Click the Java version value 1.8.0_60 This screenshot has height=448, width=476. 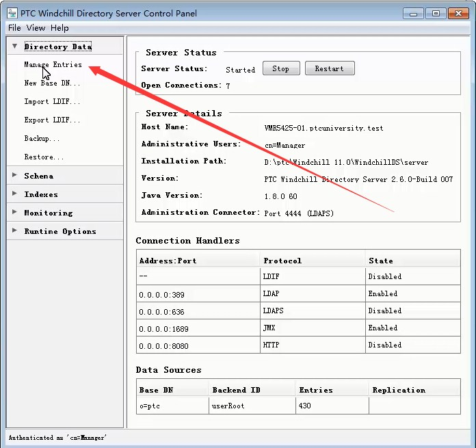tap(281, 196)
